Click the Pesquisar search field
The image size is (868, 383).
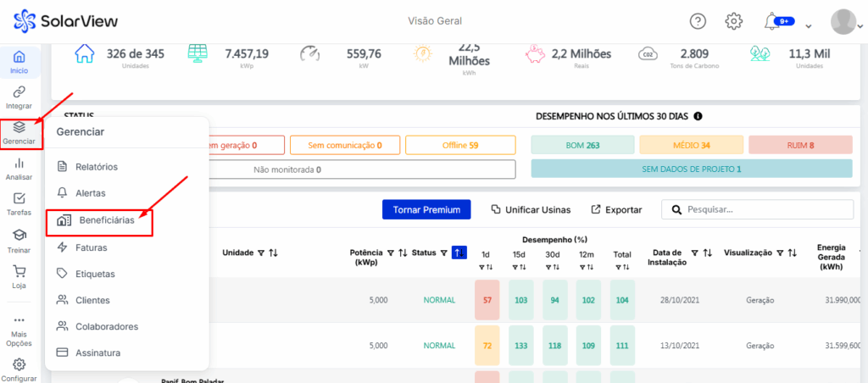click(x=763, y=209)
